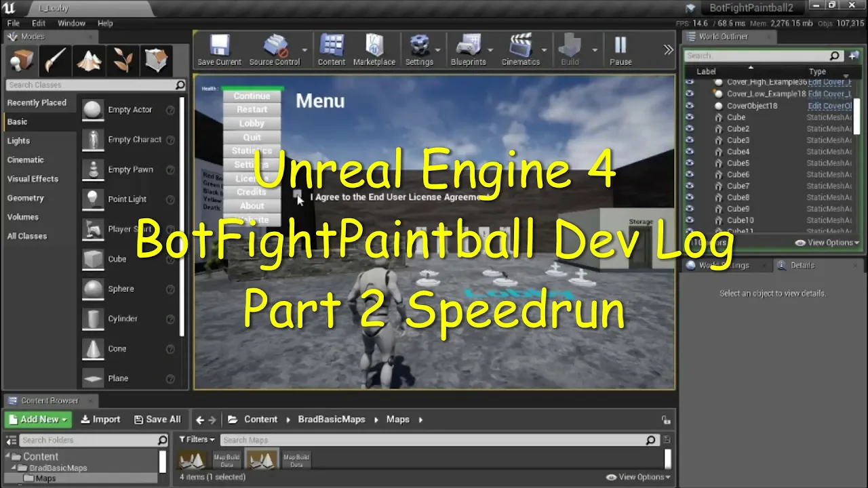Click the Search Classes magnifier icon
868x488 pixels.
click(180, 85)
